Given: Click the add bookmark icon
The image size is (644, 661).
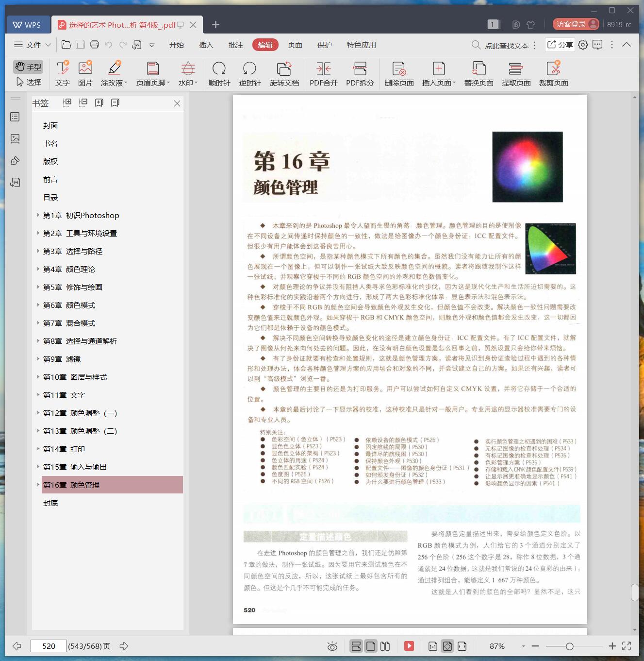Looking at the screenshot, I should (x=99, y=102).
